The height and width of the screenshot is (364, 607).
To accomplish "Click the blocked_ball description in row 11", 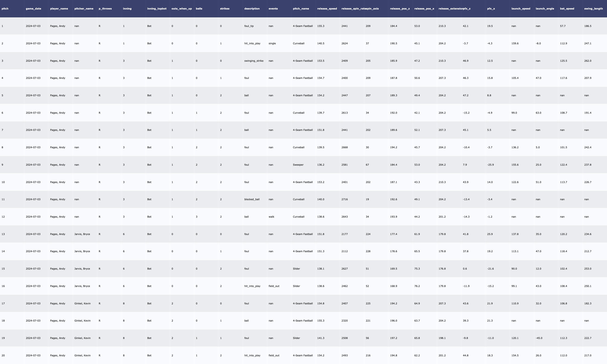I will tap(252, 199).
